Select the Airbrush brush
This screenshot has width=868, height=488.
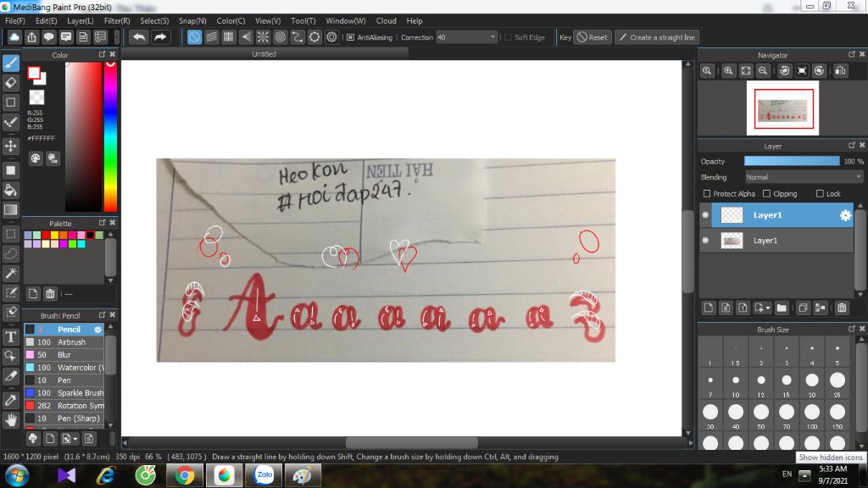coord(64,342)
